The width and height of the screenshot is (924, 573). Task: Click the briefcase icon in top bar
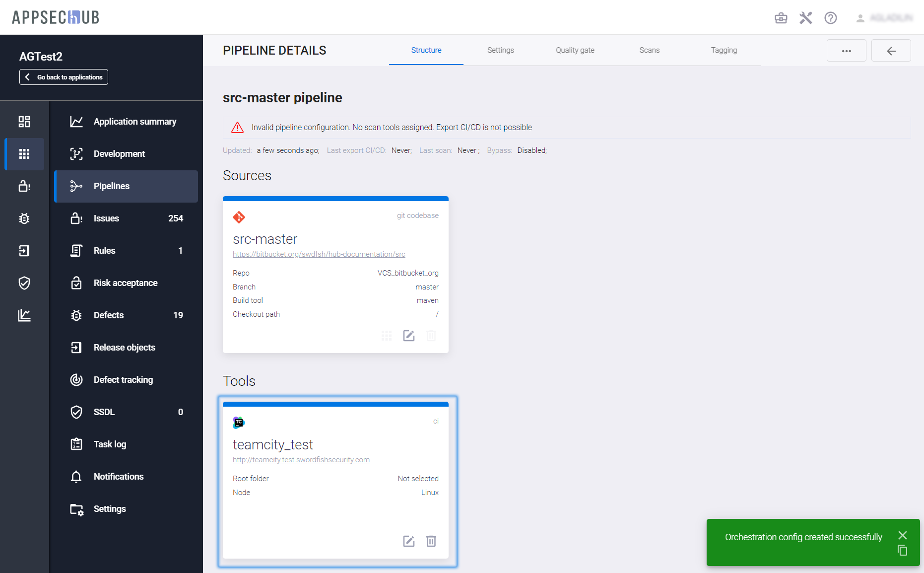(x=781, y=18)
